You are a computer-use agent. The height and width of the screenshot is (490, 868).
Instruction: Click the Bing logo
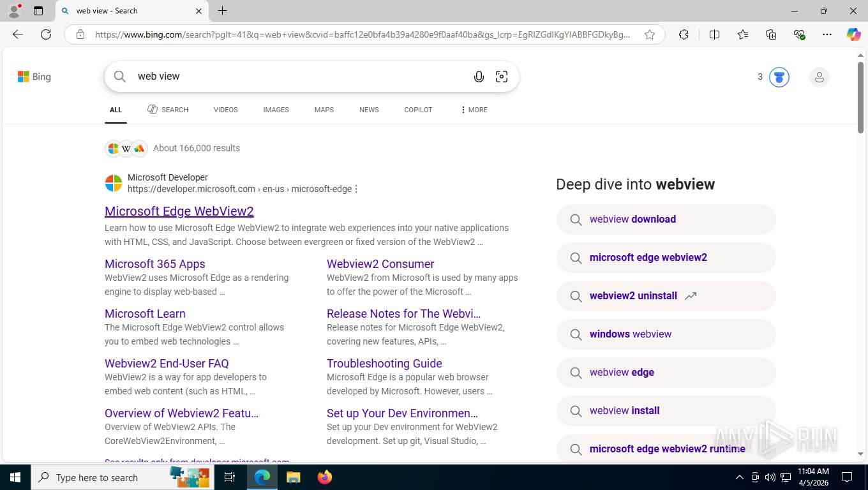(x=34, y=77)
